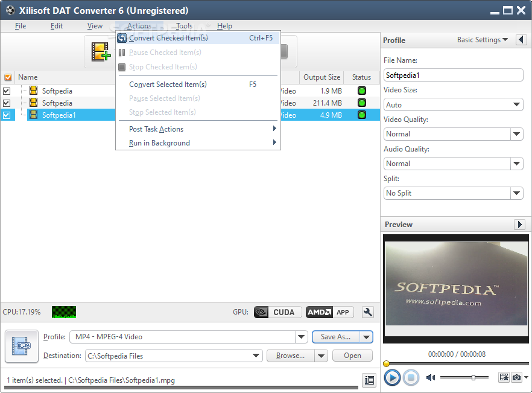The width and height of the screenshot is (532, 393).
Task: Click the Convert Checked Item(s) menu icon
Action: tap(122, 38)
